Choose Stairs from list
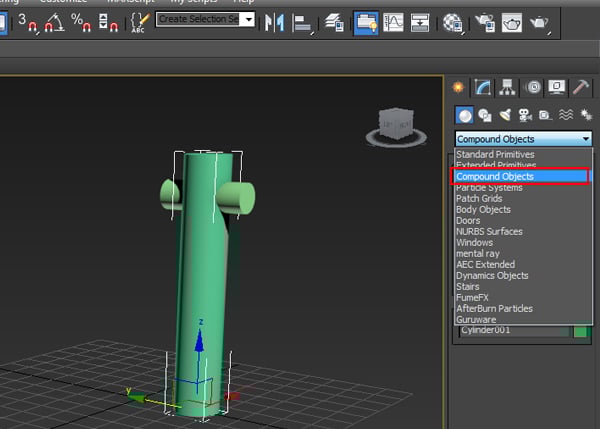This screenshot has height=429, width=600. pos(523,287)
